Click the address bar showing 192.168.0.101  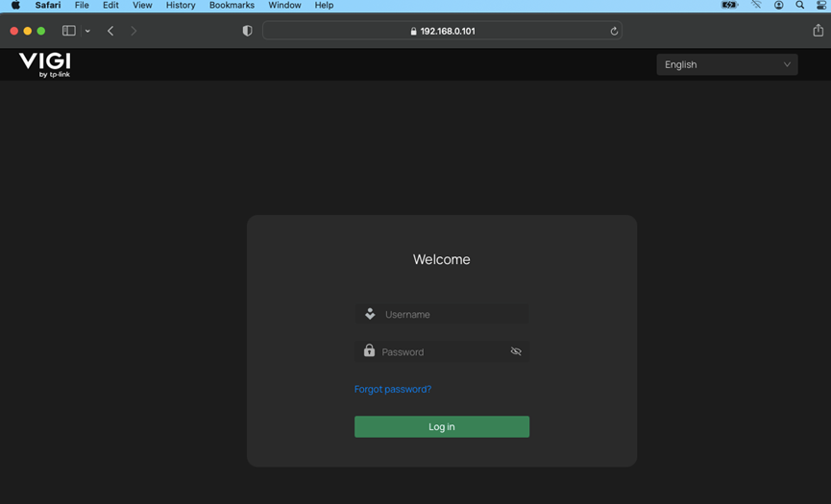(x=442, y=31)
